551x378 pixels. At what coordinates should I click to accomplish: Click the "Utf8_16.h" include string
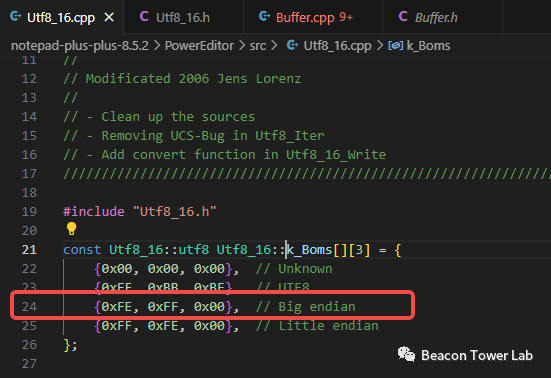coord(175,211)
